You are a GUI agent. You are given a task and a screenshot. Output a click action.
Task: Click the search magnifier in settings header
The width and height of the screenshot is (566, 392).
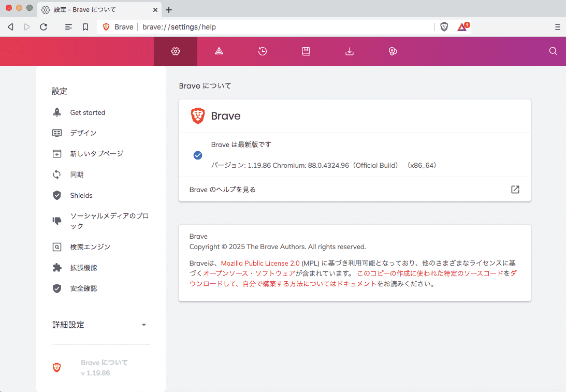pyautogui.click(x=553, y=51)
